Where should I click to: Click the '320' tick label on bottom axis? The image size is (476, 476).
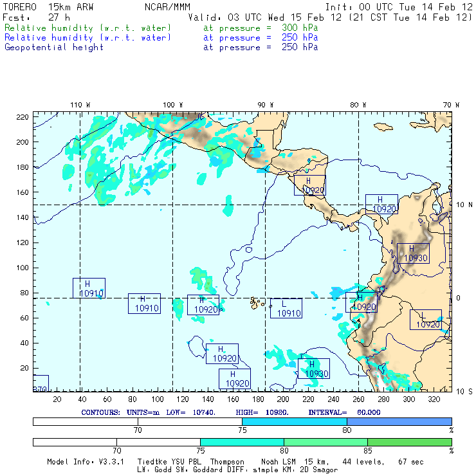[434, 399]
